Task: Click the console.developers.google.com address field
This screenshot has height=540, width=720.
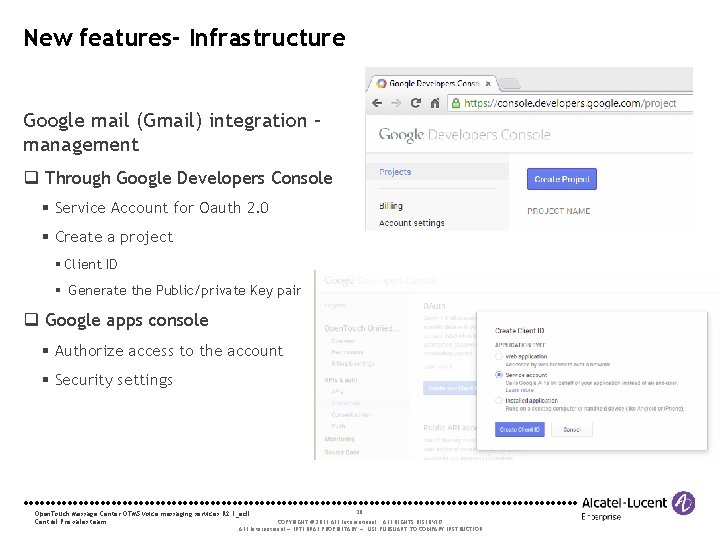Action: pos(570,103)
